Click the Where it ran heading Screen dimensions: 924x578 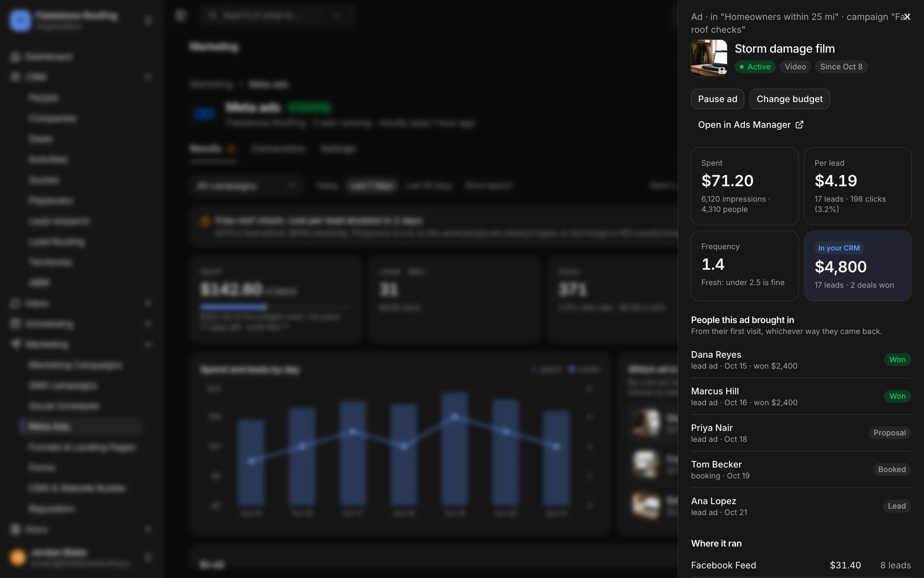tap(716, 544)
